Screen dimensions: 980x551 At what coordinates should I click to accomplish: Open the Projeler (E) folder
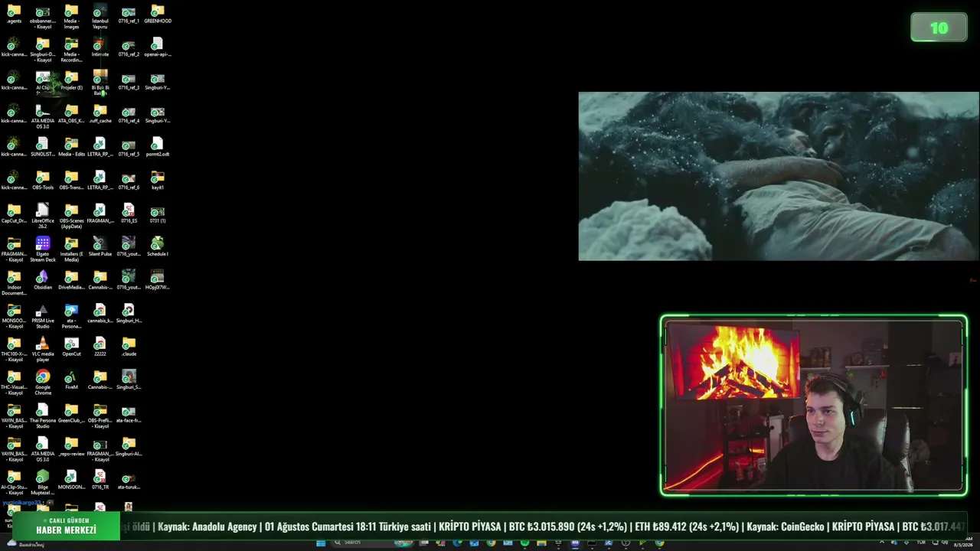pyautogui.click(x=71, y=81)
